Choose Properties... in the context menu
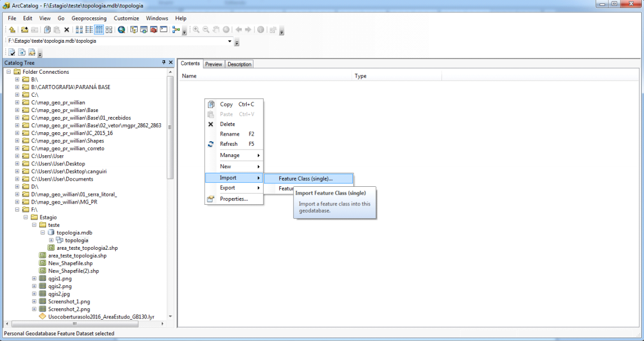The width and height of the screenshot is (644, 341). click(x=234, y=199)
